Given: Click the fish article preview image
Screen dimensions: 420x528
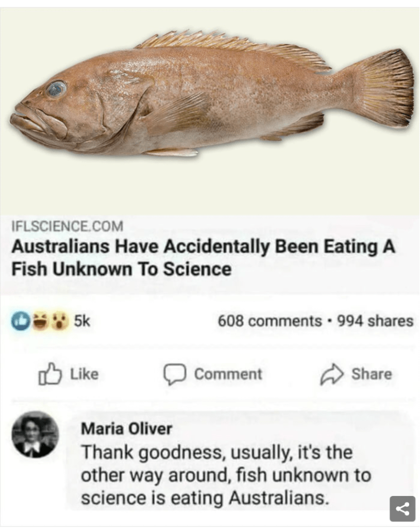Looking at the screenshot, I should coord(210,111).
